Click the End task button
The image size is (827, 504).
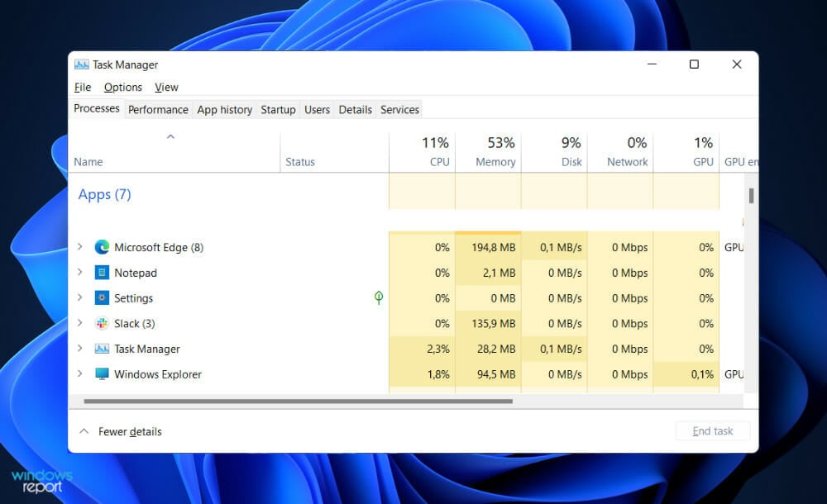click(712, 430)
